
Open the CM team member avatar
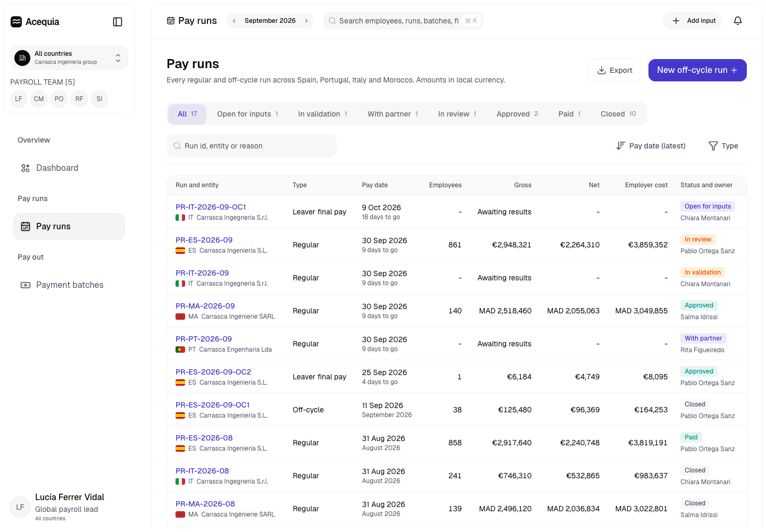pyautogui.click(x=39, y=99)
